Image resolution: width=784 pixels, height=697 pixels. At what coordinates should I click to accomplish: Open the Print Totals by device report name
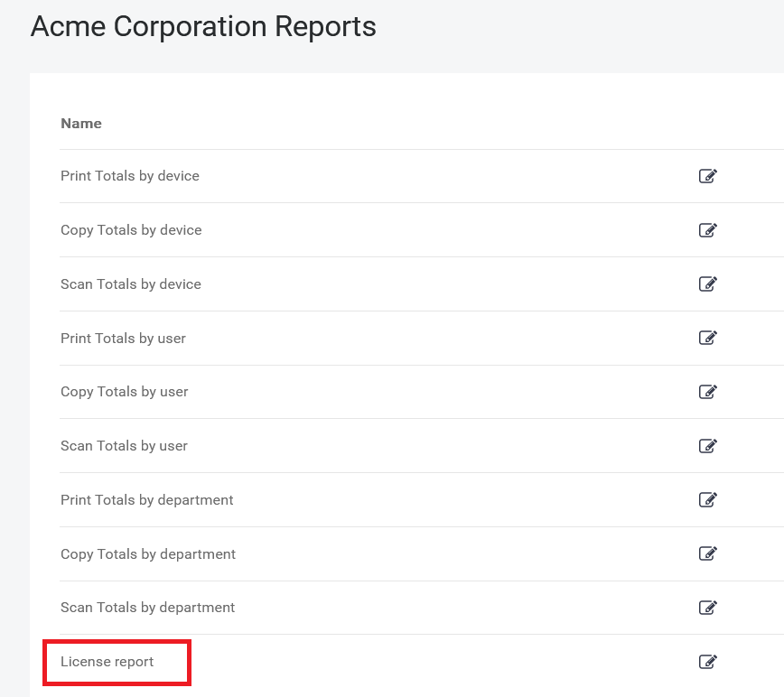(x=130, y=176)
